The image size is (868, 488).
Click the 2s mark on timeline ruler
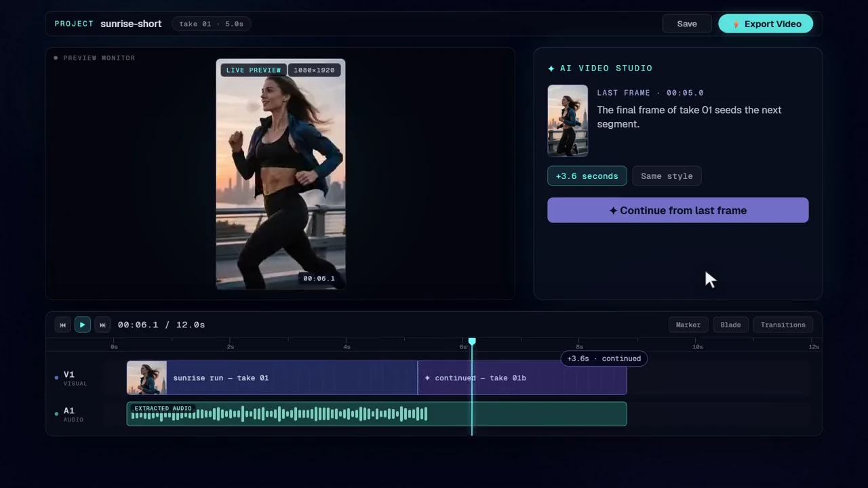pos(231,347)
